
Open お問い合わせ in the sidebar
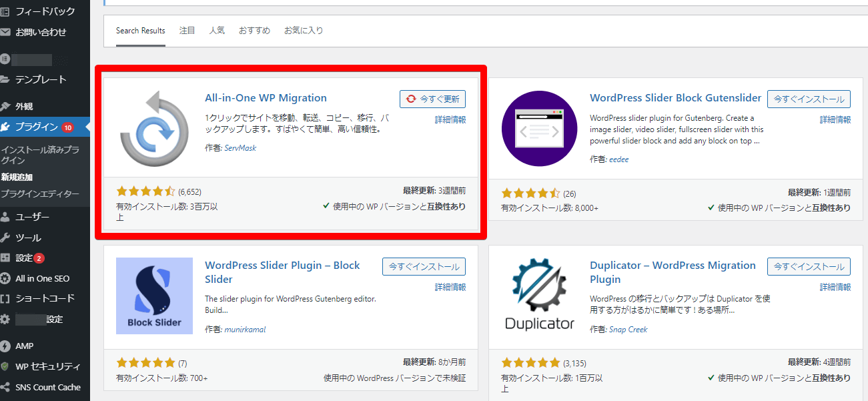(41, 32)
